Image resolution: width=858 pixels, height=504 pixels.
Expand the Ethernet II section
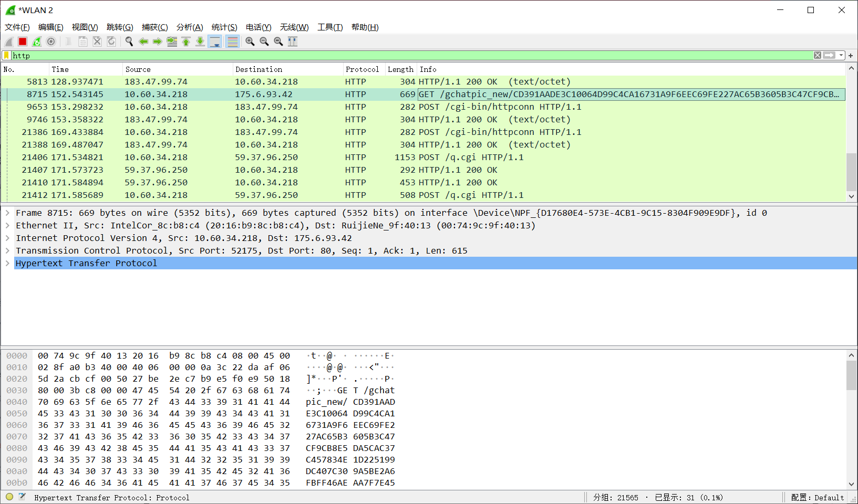pyautogui.click(x=7, y=225)
